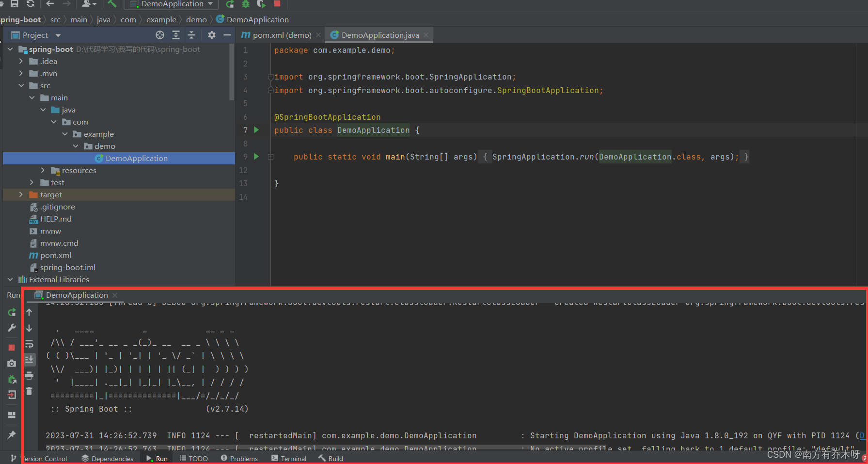Rerun DemoApplication in the Run panel
868x464 pixels.
pyautogui.click(x=12, y=312)
